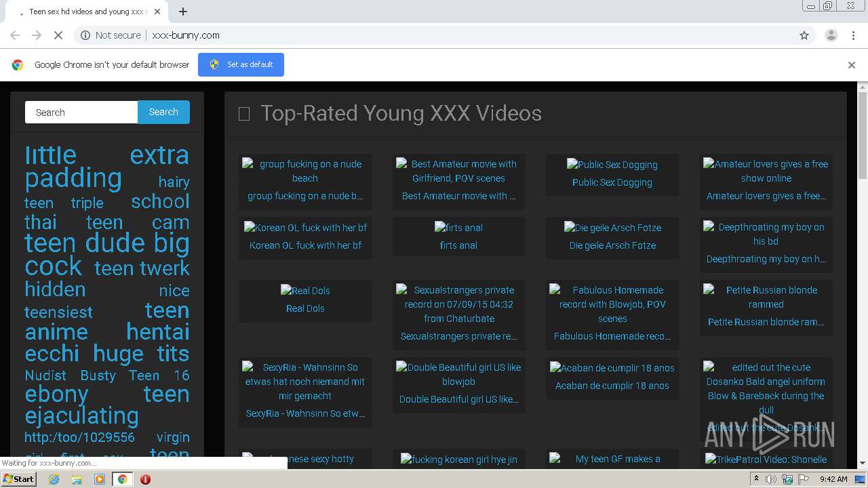Click into the page Search field
Viewport: 868px width, 488px height.
[x=81, y=113]
